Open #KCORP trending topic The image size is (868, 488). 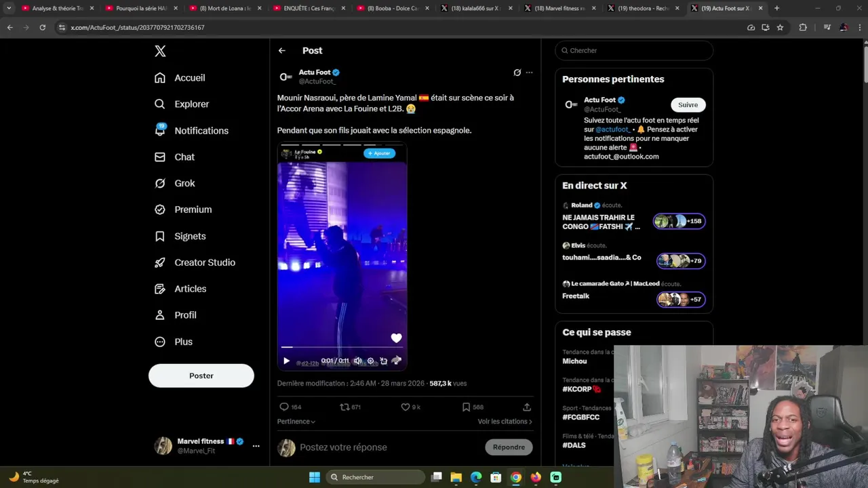pyautogui.click(x=581, y=389)
